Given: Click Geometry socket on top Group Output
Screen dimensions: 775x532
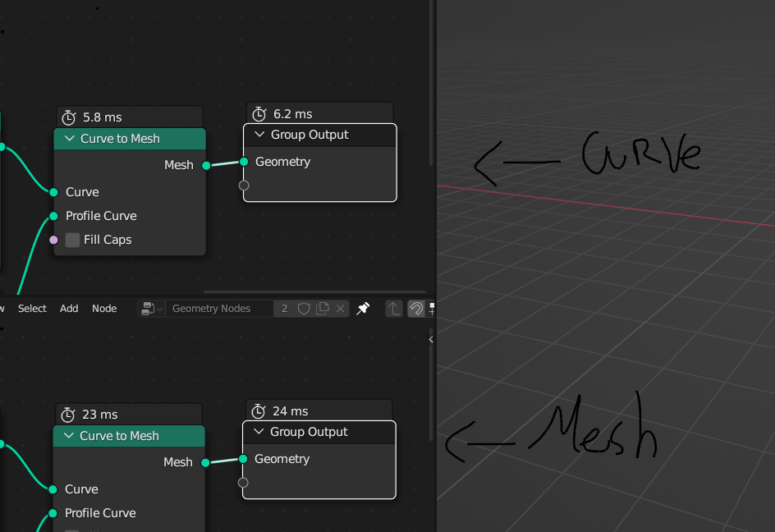Looking at the screenshot, I should coord(244,162).
